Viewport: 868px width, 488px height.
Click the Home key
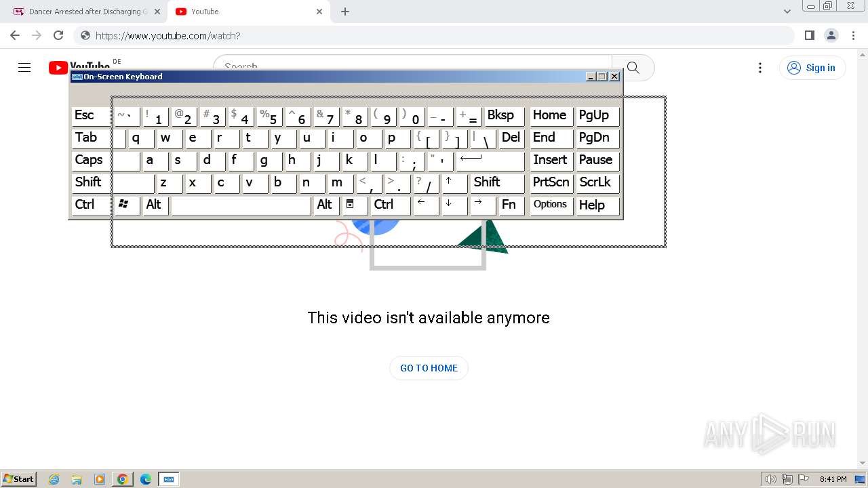[x=551, y=116]
